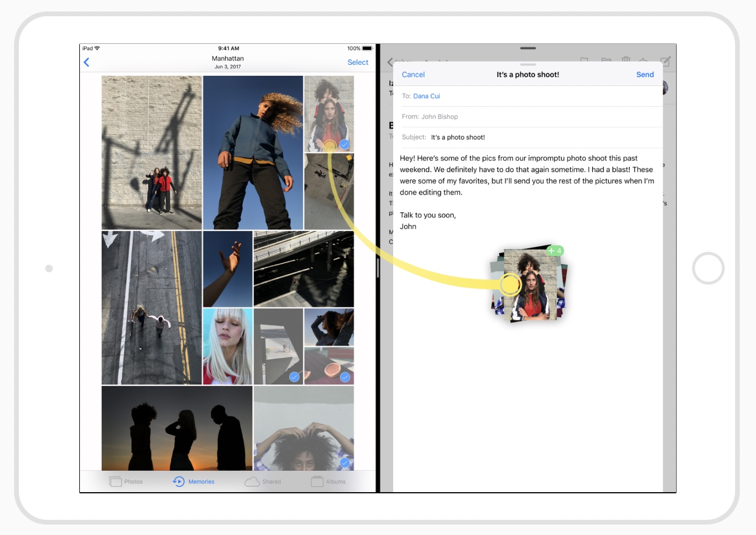The height and width of the screenshot is (535, 756).
Task: Click the green +4 badge
Action: click(555, 251)
